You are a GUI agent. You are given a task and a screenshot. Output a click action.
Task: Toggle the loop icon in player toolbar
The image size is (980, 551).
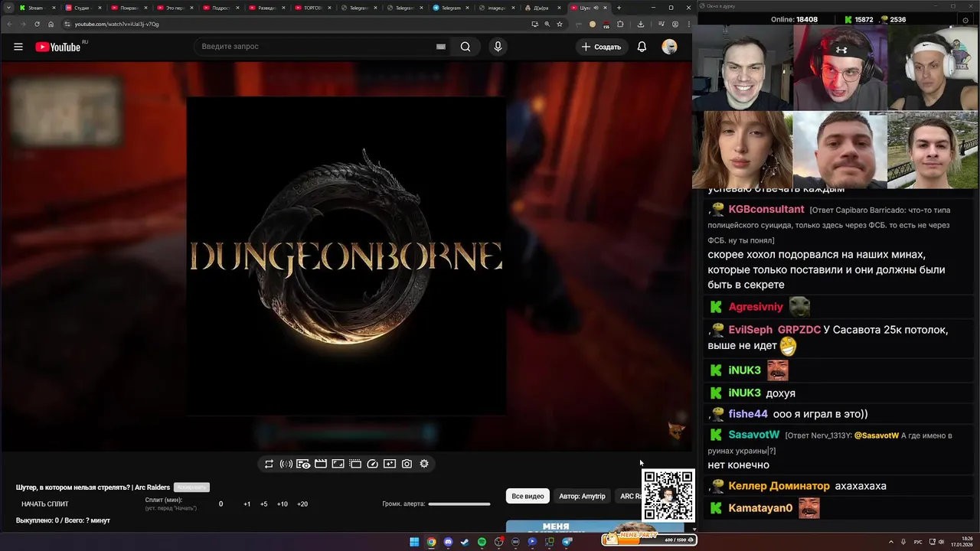click(x=269, y=464)
